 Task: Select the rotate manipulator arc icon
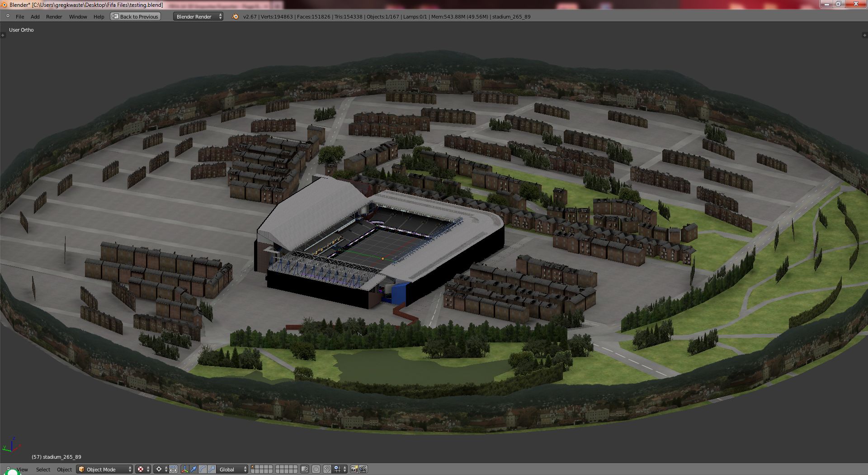pyautogui.click(x=203, y=470)
